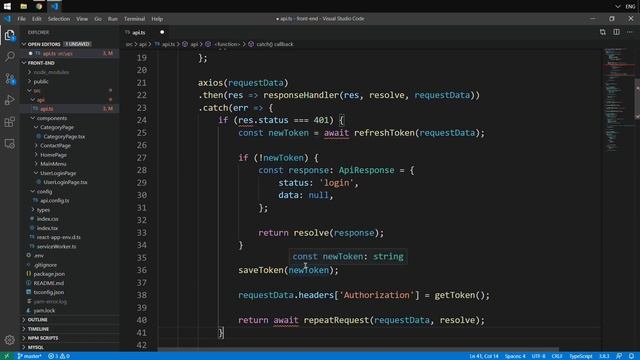This screenshot has width=640, height=360.
Task: Open index.css file
Action: pos(47,219)
